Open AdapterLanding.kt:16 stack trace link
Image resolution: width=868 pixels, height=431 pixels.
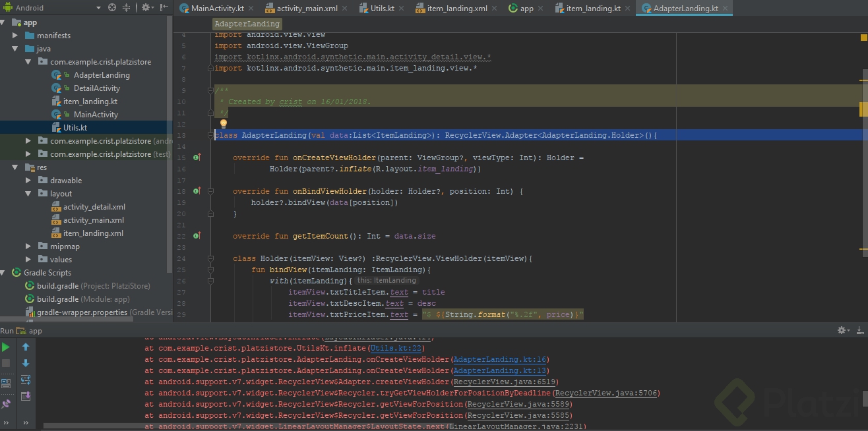(499, 359)
